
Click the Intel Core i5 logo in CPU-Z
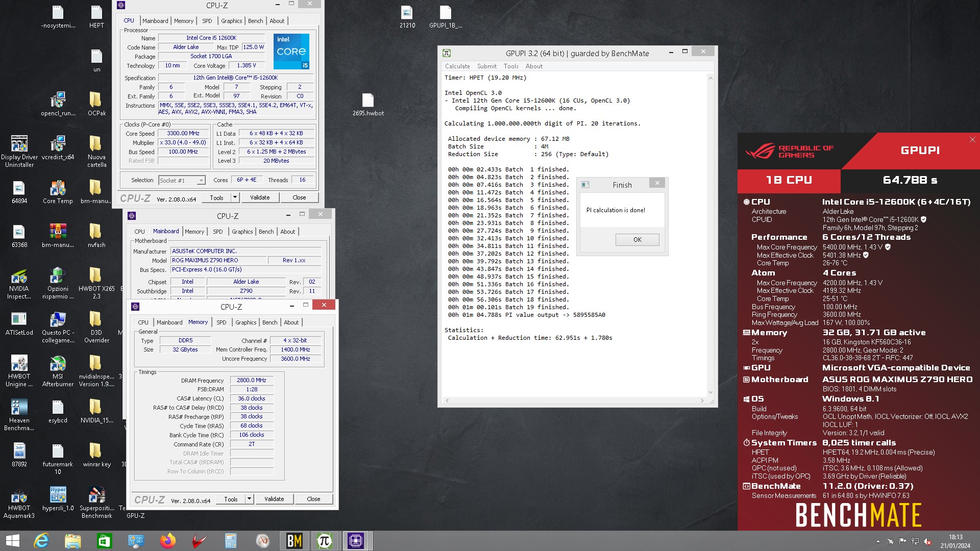291,51
